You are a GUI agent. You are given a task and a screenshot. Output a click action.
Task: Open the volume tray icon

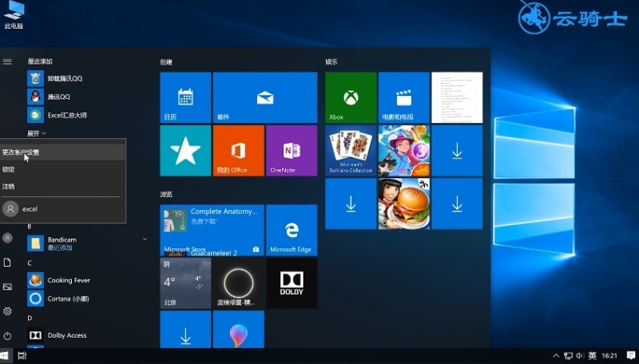pos(580,355)
